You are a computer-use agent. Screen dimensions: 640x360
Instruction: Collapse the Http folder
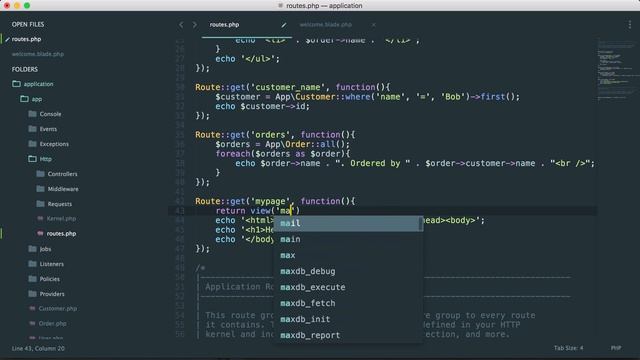[x=45, y=159]
